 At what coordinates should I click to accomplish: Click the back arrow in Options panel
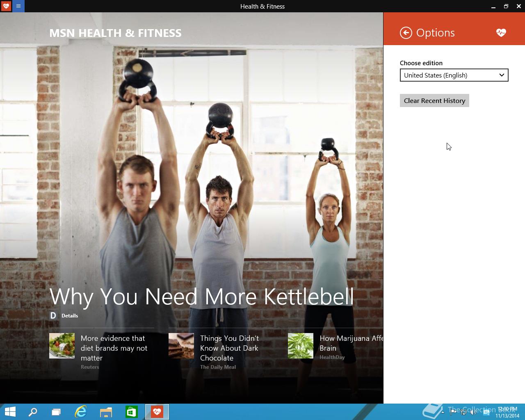pyautogui.click(x=406, y=33)
